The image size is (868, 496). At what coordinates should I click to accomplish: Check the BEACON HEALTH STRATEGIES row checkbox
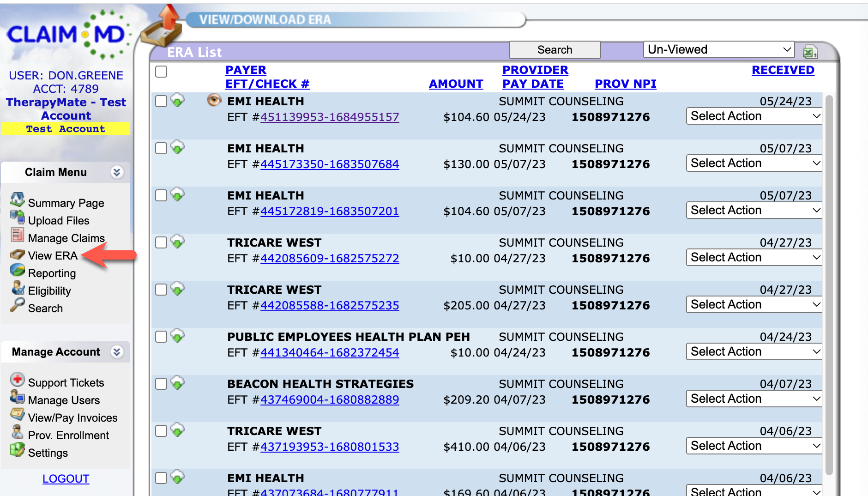click(161, 383)
